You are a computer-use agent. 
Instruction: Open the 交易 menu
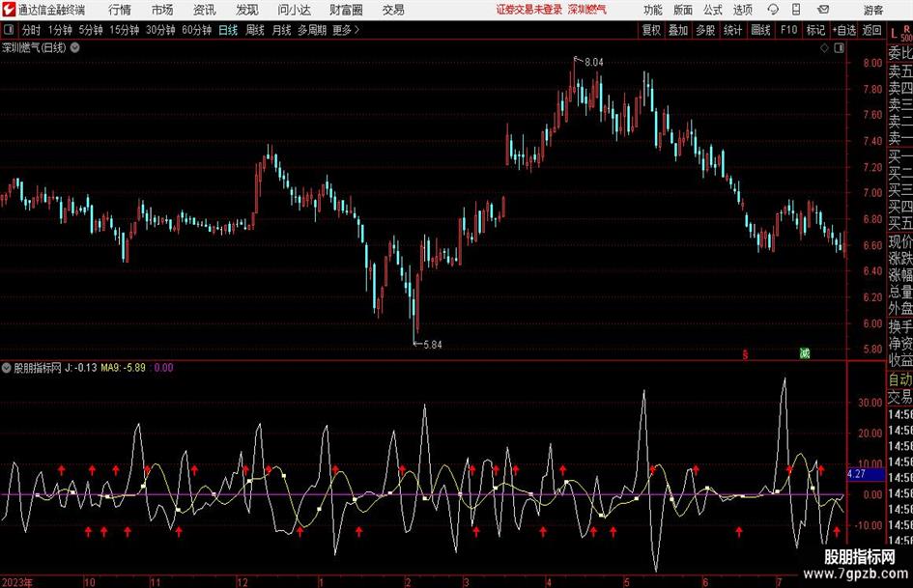point(393,10)
